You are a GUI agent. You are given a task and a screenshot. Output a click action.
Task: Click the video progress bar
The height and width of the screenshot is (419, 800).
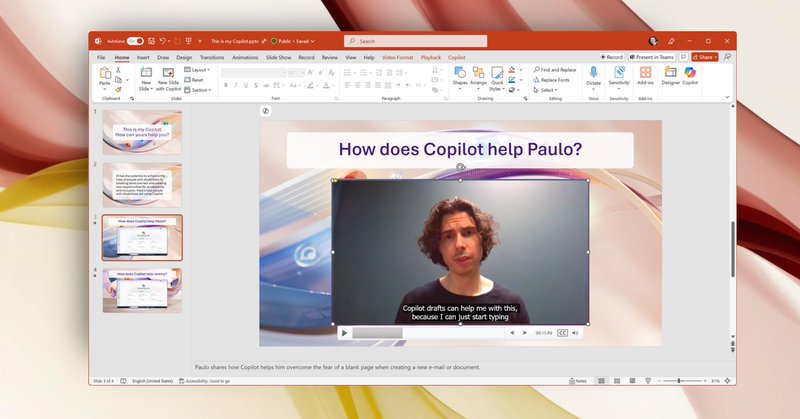click(428, 333)
